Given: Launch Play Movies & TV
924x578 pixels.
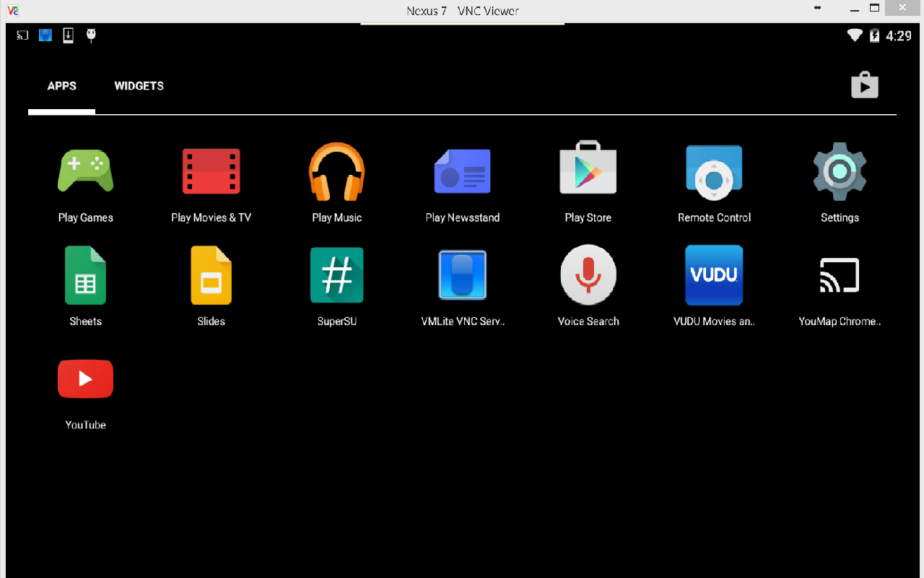Looking at the screenshot, I should (x=211, y=171).
